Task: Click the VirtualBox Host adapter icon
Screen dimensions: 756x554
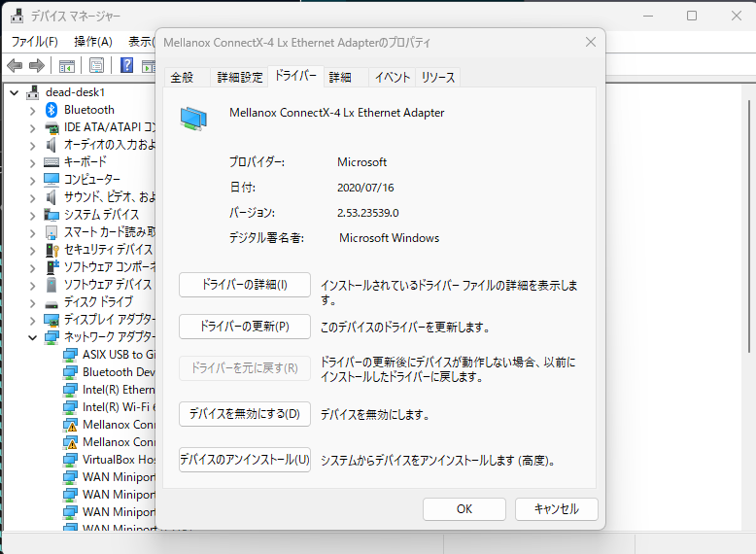Action: point(70,460)
